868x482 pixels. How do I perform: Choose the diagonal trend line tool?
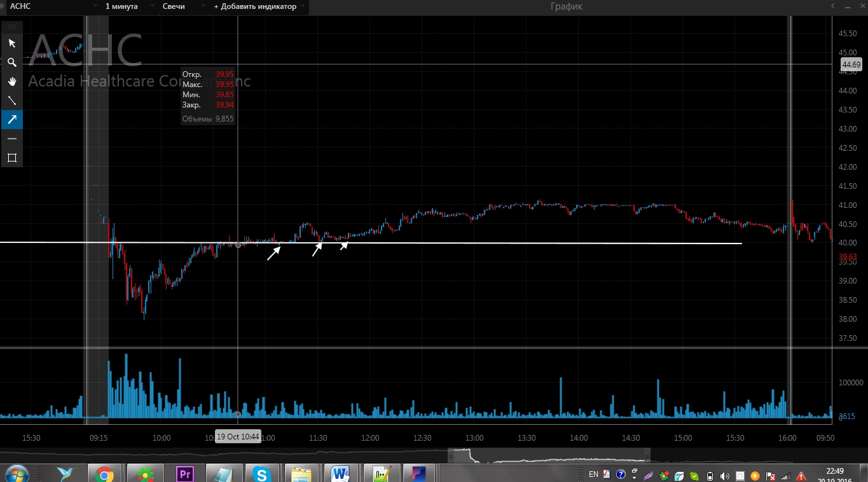[11, 100]
